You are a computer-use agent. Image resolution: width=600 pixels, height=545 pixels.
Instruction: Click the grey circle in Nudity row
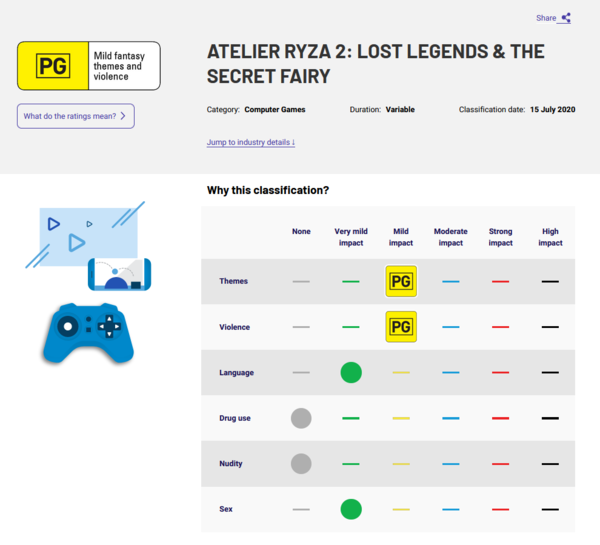(301, 464)
